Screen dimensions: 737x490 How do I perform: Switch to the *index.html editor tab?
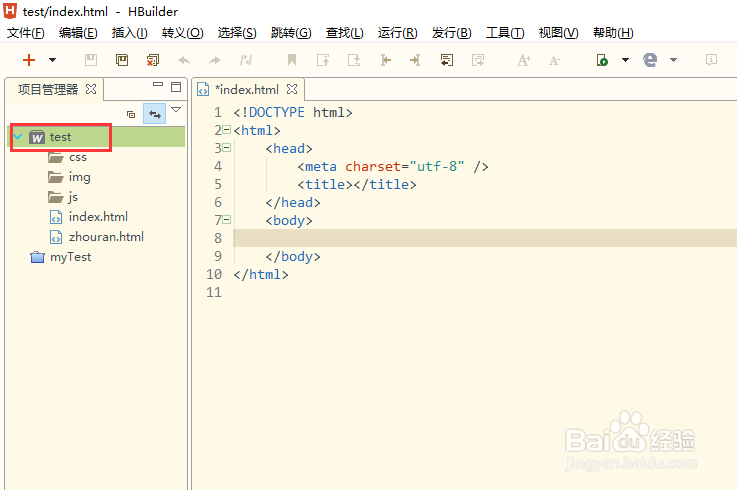pos(246,89)
